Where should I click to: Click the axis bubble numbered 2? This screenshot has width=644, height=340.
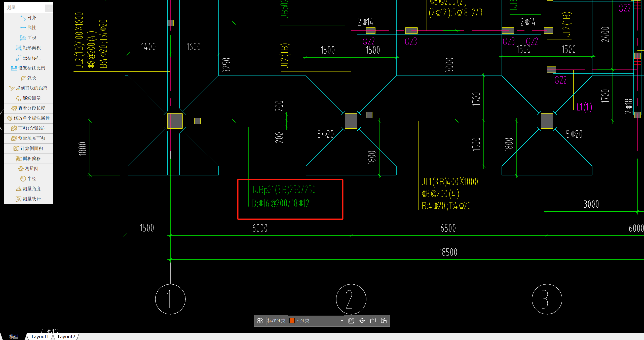[351, 299]
